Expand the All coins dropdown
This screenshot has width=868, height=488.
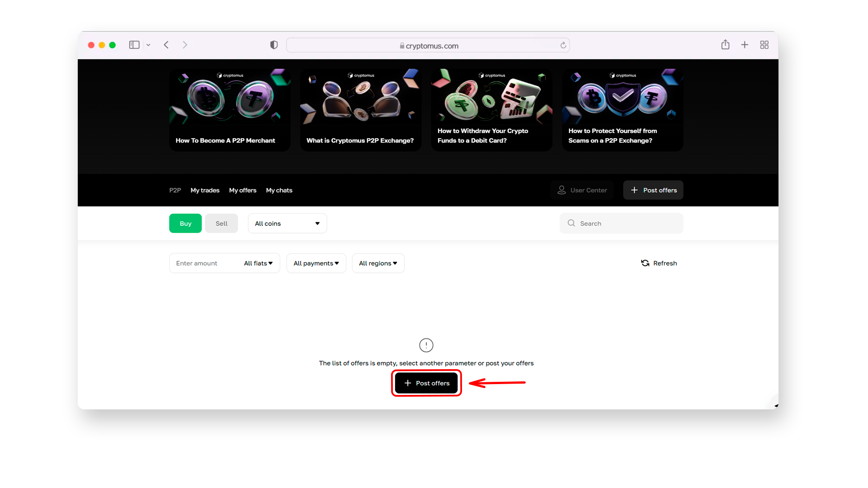[x=288, y=223]
